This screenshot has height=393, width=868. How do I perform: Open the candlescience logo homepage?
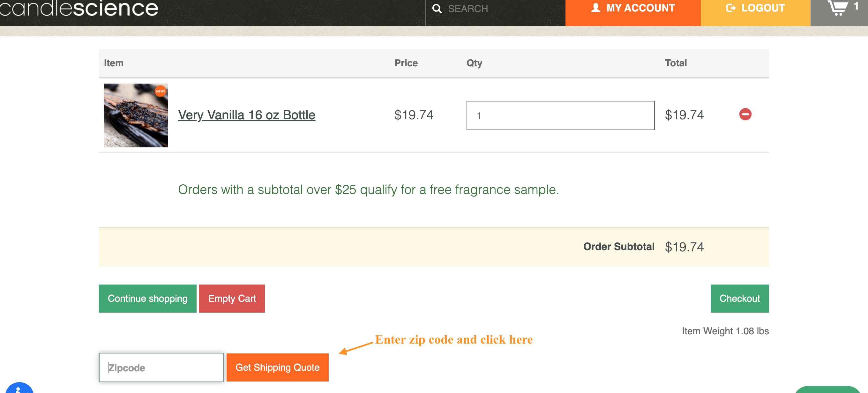79,8
